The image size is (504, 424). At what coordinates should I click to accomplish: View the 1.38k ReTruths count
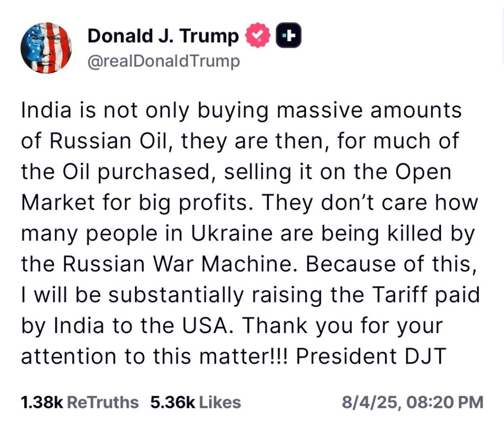pos(42,402)
